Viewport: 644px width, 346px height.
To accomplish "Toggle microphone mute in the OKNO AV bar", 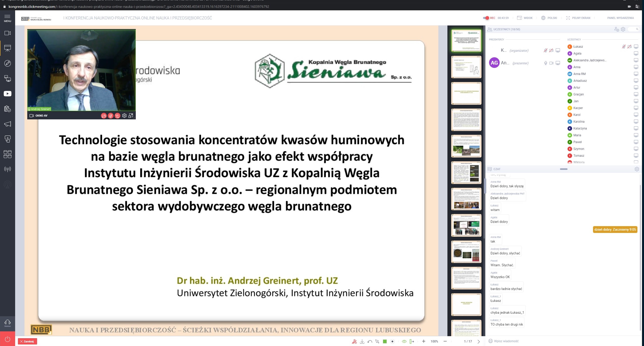I will (x=111, y=116).
